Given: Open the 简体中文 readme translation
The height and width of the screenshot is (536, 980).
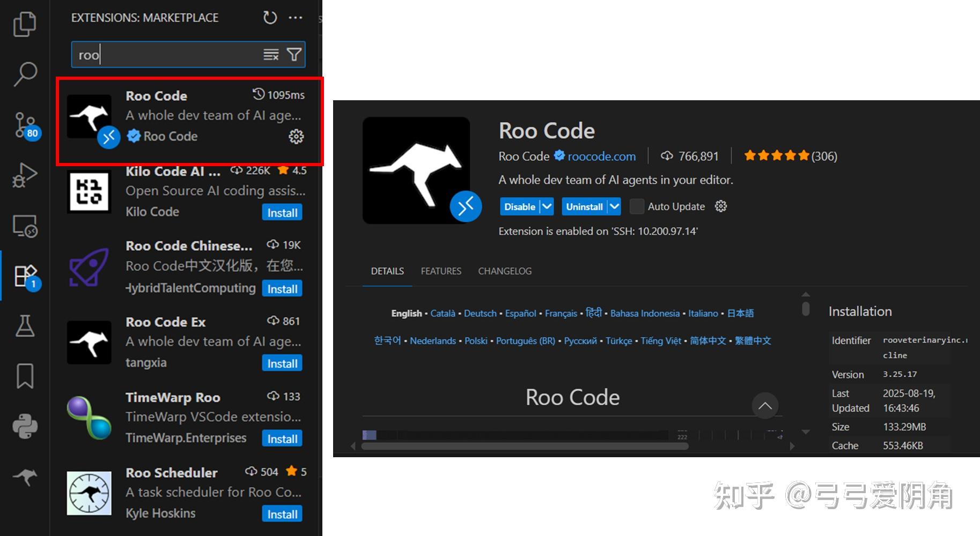Looking at the screenshot, I should point(708,341).
